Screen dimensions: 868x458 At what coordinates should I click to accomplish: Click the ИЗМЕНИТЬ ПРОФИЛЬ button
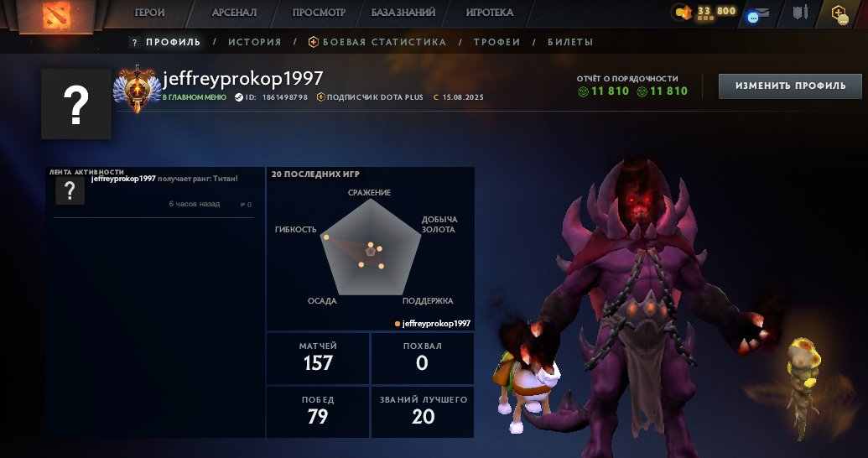(x=790, y=86)
